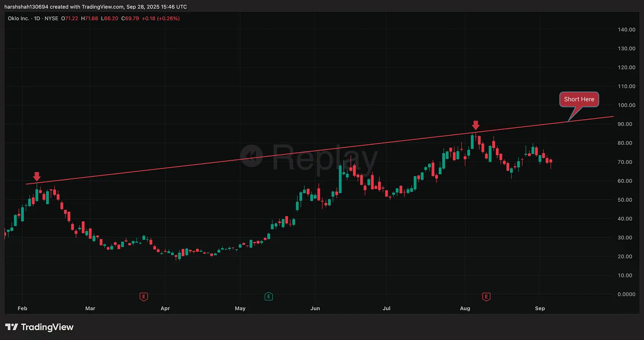
Task: Click the "Aug" time axis label
Action: (465, 308)
